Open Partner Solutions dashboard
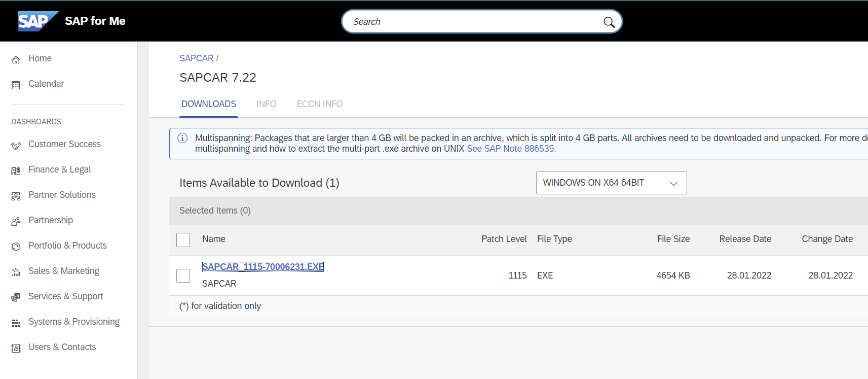This screenshot has height=379, width=868. pos(62,195)
